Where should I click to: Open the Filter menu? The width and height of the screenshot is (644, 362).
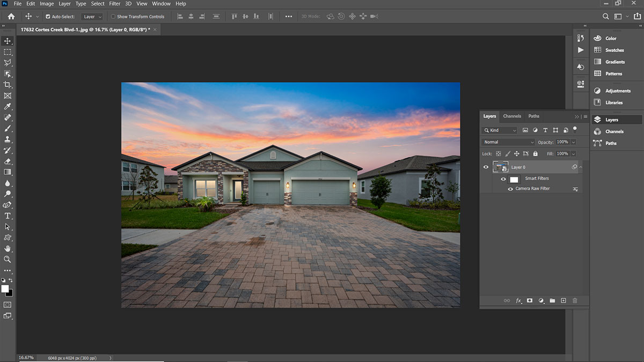pyautogui.click(x=115, y=4)
